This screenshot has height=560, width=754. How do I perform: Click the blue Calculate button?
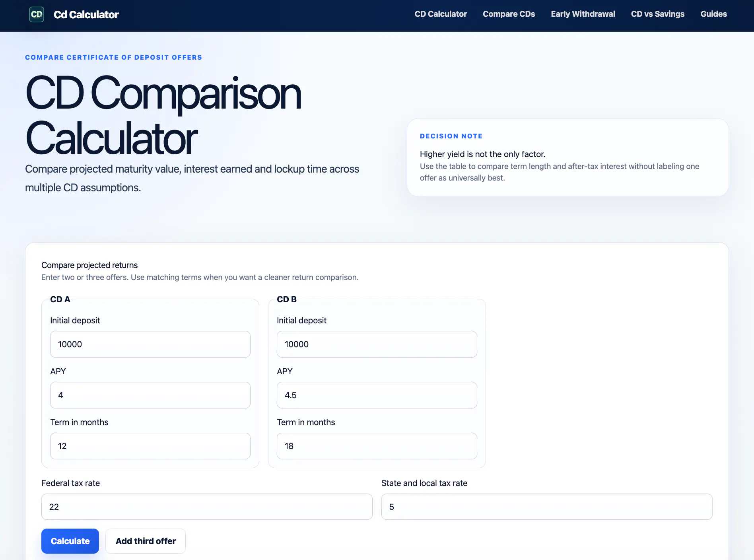[70, 541]
